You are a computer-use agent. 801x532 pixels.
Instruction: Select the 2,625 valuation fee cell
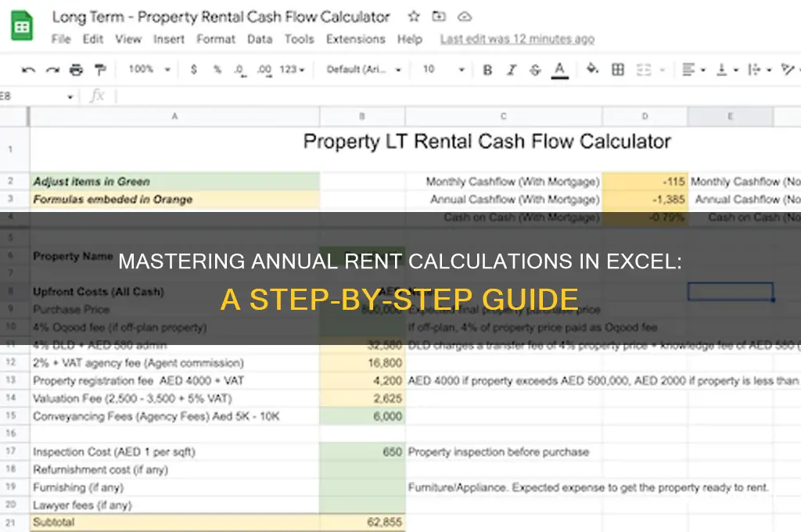tap(362, 399)
